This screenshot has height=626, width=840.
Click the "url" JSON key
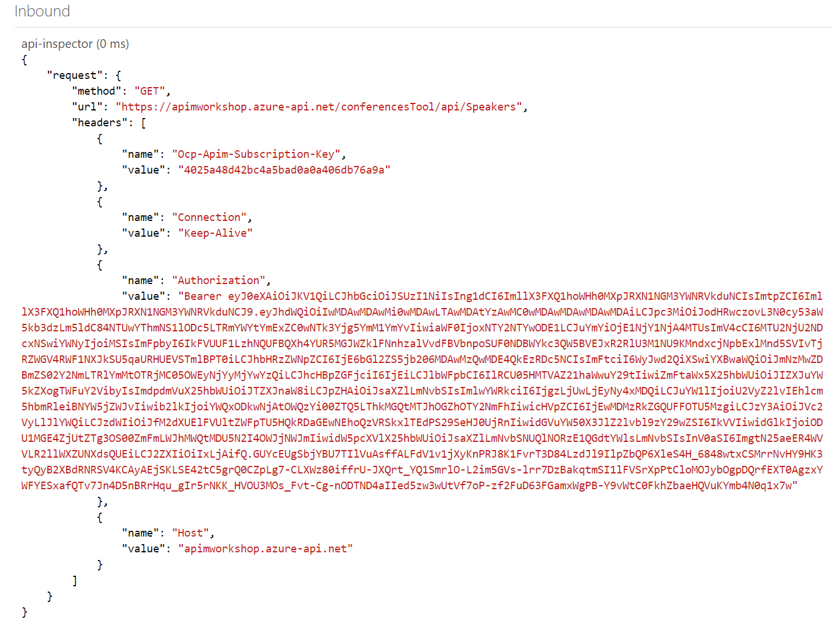(90, 107)
